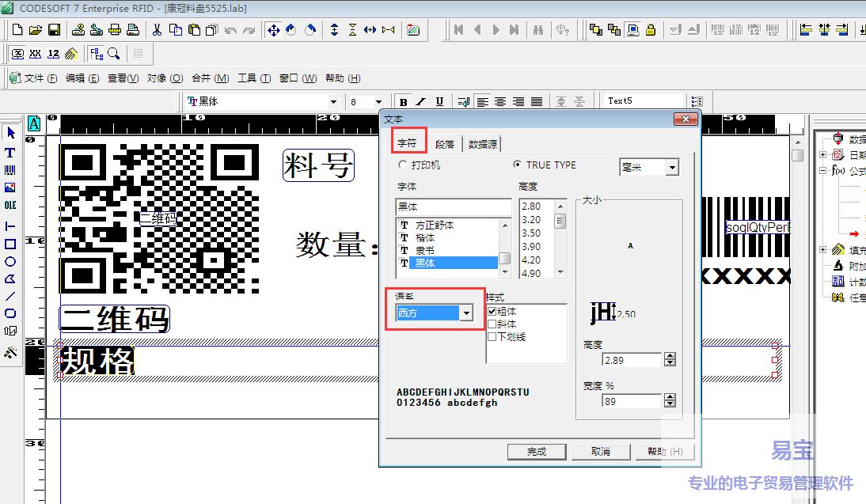This screenshot has height=504, width=866.
Task: Enable the 下划线 checkbox
Action: [492, 337]
